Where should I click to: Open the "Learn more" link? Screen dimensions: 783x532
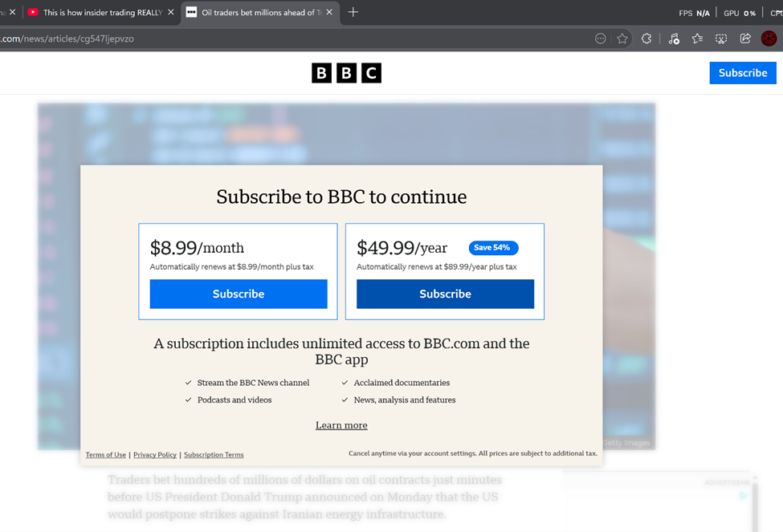tap(341, 425)
